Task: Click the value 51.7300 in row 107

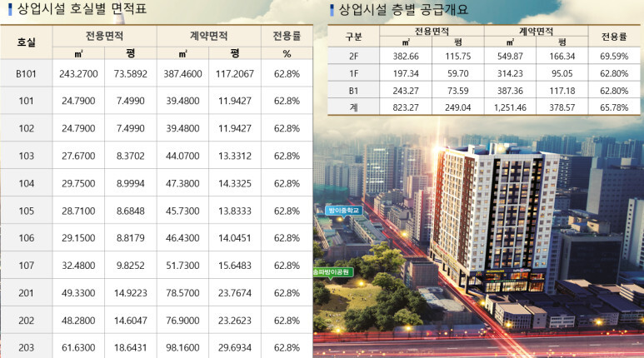Action: click(x=182, y=266)
